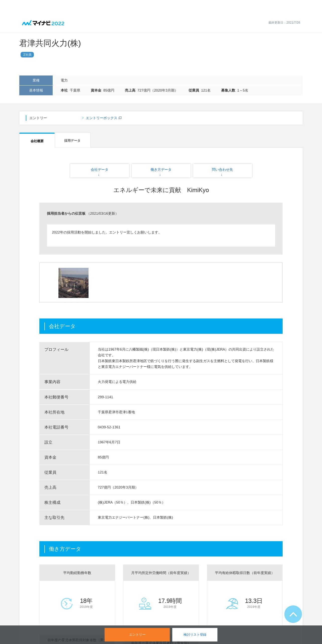Jump to 問い合わせ先 section button
The image size is (322, 644).
click(222, 171)
